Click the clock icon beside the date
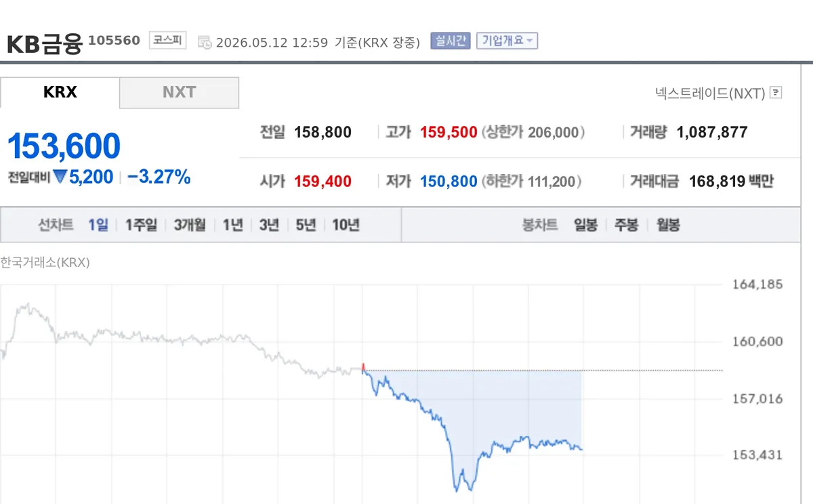Image resolution: width=813 pixels, height=504 pixels. point(204,43)
